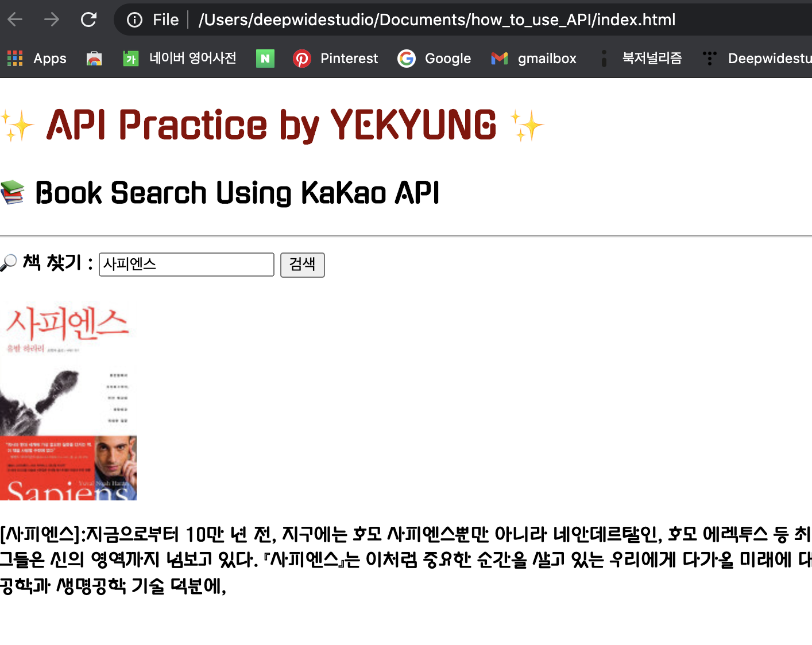Click the file path in address bar
812x645 pixels.
(436, 20)
